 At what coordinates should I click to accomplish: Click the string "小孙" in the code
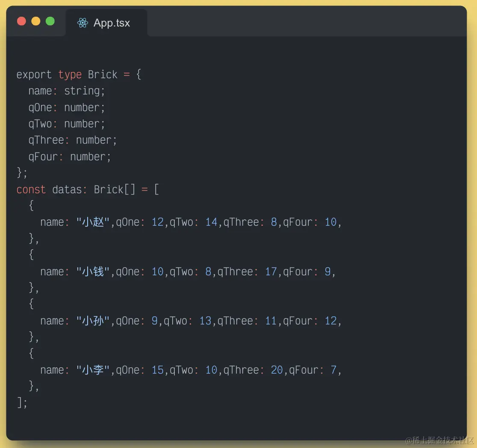[x=93, y=321]
